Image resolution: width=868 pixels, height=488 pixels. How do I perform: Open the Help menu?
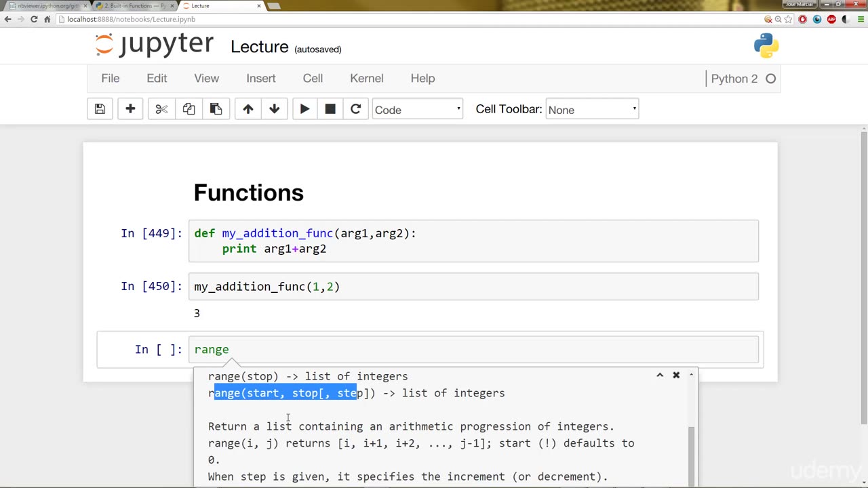pos(422,79)
